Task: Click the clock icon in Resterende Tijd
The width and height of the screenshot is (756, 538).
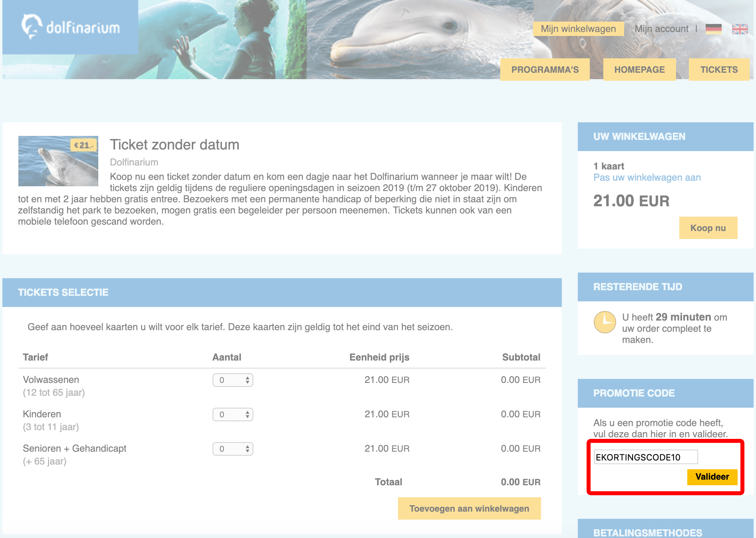Action: point(605,322)
